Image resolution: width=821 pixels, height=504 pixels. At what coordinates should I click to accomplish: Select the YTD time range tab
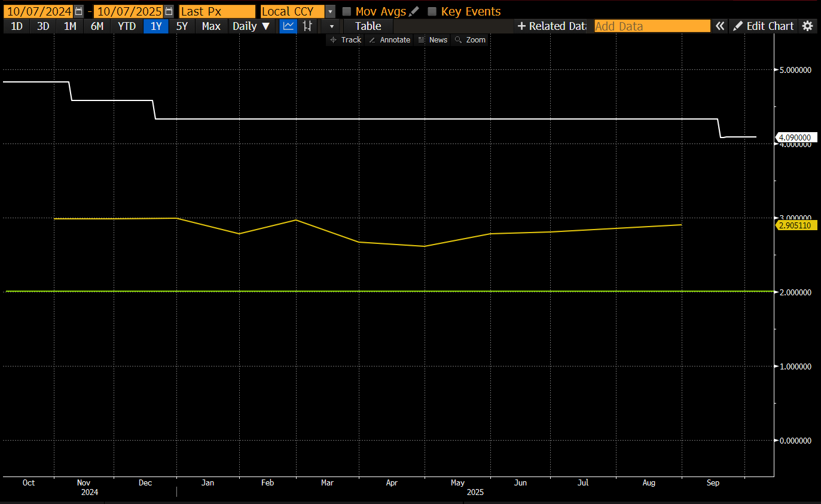coord(127,26)
